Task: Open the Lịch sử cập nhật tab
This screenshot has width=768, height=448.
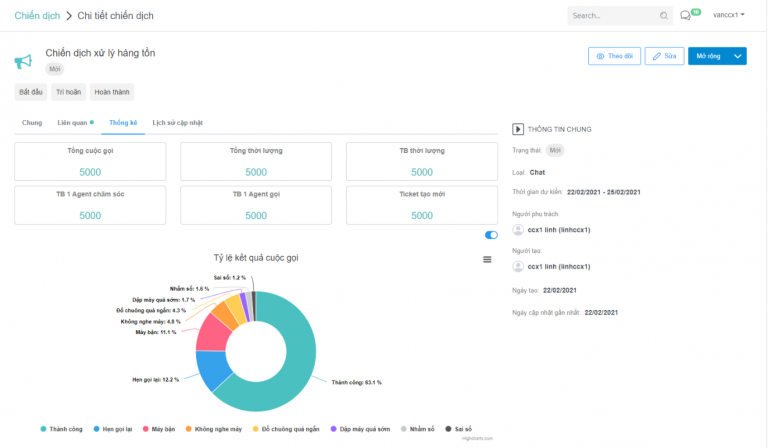Action: point(177,122)
